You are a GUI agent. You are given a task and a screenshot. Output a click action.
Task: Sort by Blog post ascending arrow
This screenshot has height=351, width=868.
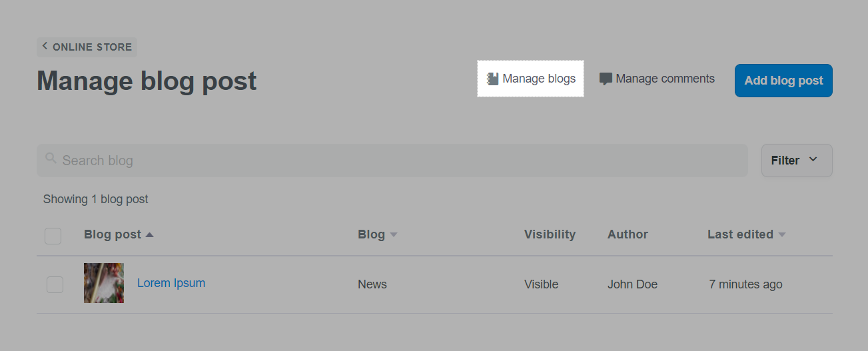click(x=149, y=234)
